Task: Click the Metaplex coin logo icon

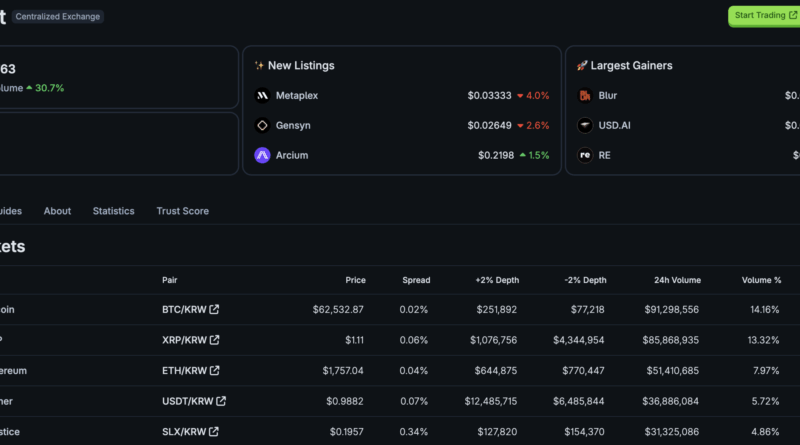Action: pos(262,95)
